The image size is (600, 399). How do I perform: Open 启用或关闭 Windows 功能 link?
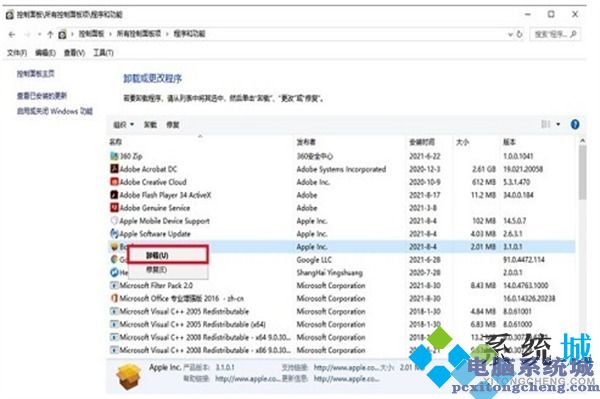pos(54,111)
